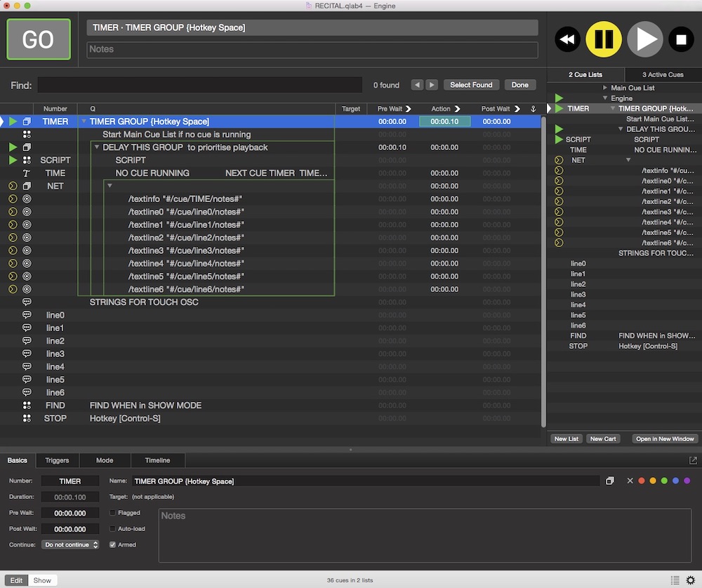Choose the green cue color swatch
702x588 pixels.
coord(664,481)
